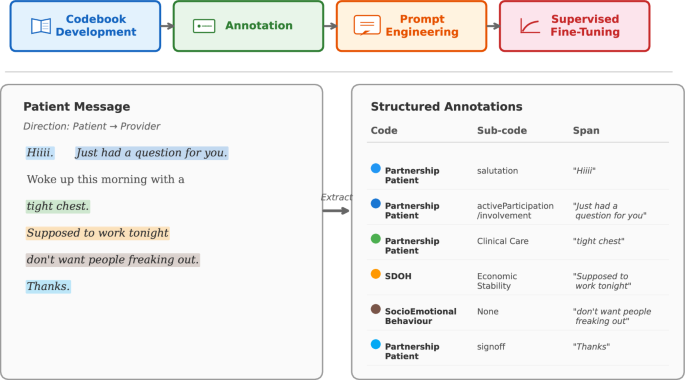
Task: Click span cell "Supposed to work tonight"
Action: pyautogui.click(x=602, y=281)
